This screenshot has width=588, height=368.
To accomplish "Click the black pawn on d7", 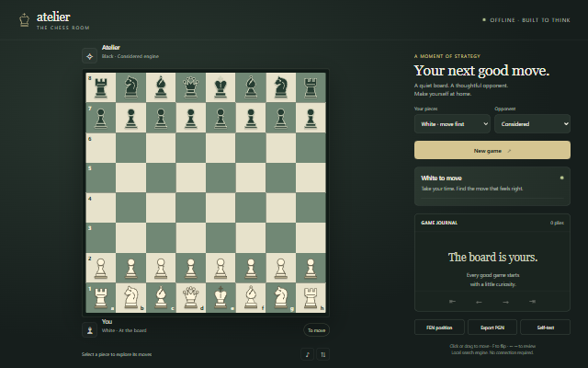I will (191, 118).
